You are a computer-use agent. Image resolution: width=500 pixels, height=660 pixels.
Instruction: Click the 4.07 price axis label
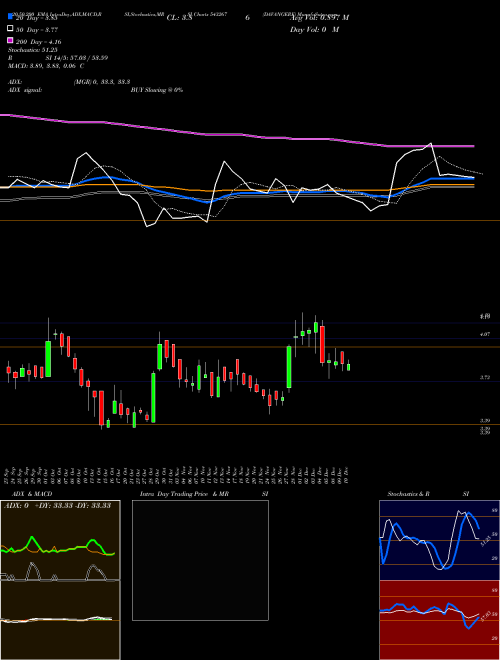pyautogui.click(x=485, y=334)
